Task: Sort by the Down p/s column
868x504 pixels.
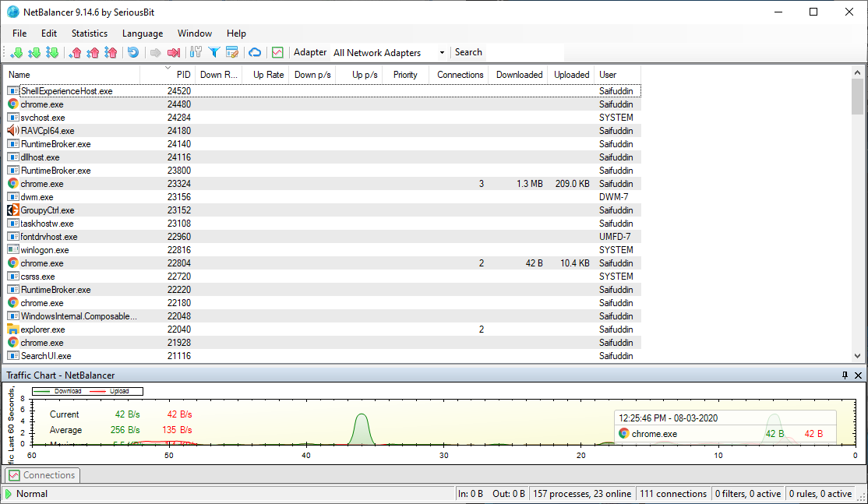Action: tap(312, 75)
